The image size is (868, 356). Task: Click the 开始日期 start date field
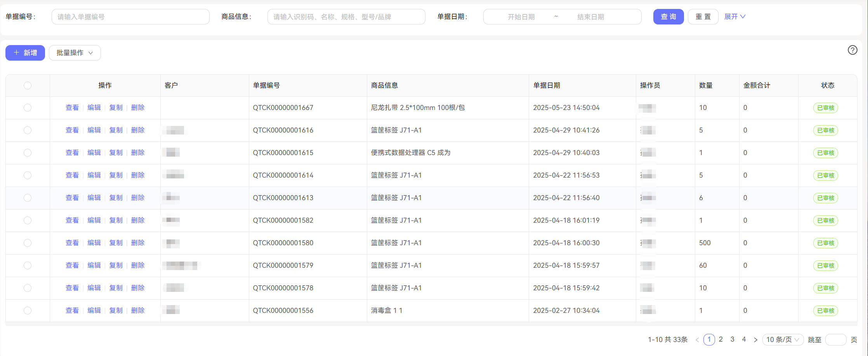pyautogui.click(x=521, y=17)
